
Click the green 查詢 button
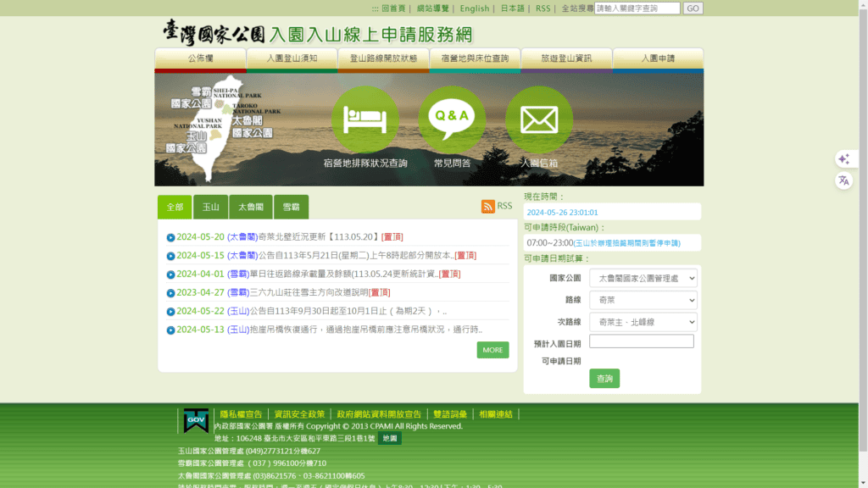click(x=604, y=379)
